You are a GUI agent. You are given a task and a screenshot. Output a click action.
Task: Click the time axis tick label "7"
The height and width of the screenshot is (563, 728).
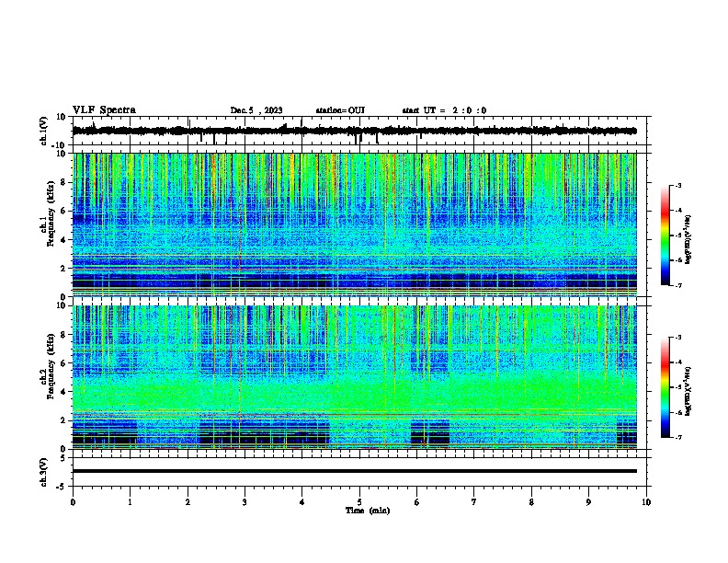474,502
